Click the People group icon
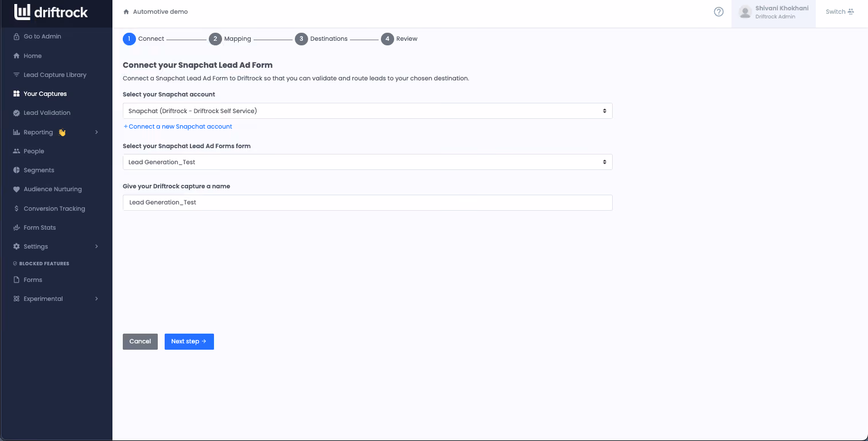This screenshot has height=441, width=868. 16,151
